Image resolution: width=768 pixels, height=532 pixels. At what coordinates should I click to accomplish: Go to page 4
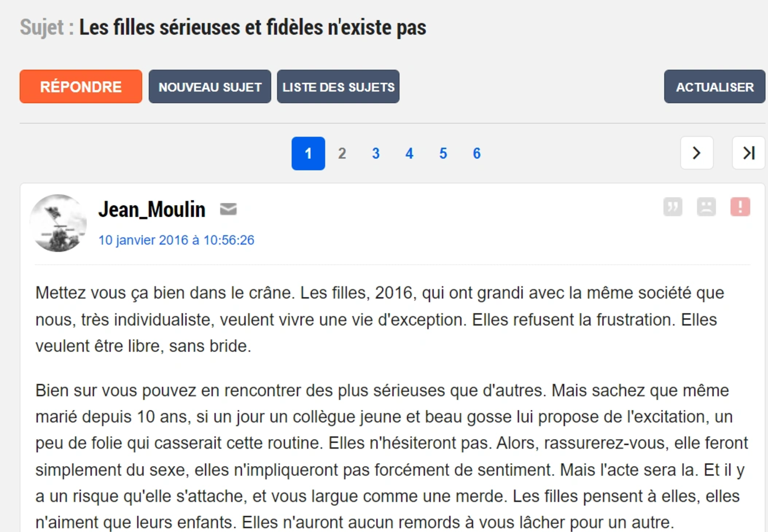pos(409,153)
